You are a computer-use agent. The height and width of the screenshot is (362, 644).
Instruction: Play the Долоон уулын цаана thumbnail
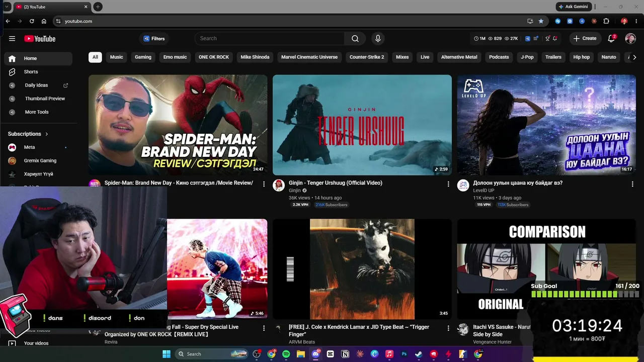click(x=546, y=125)
